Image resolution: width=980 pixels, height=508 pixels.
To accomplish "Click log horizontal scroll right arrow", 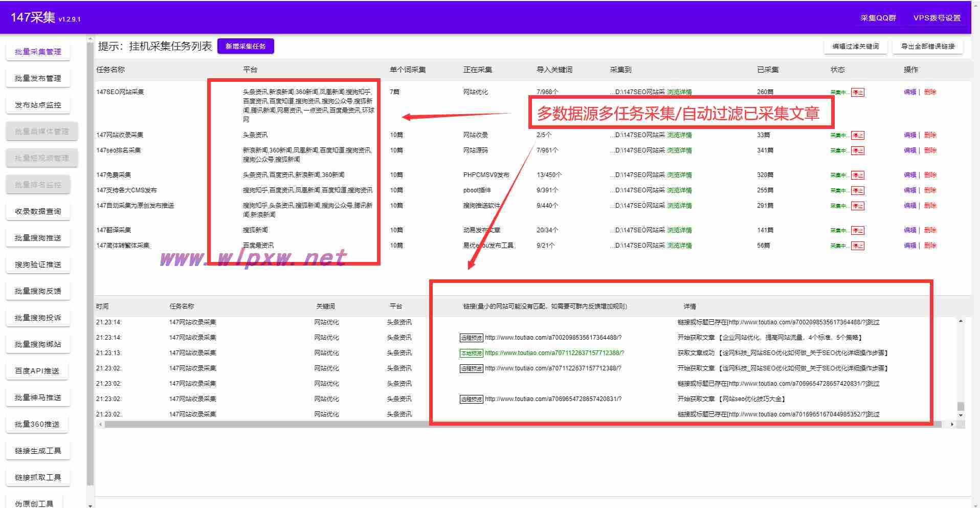I will point(951,424).
